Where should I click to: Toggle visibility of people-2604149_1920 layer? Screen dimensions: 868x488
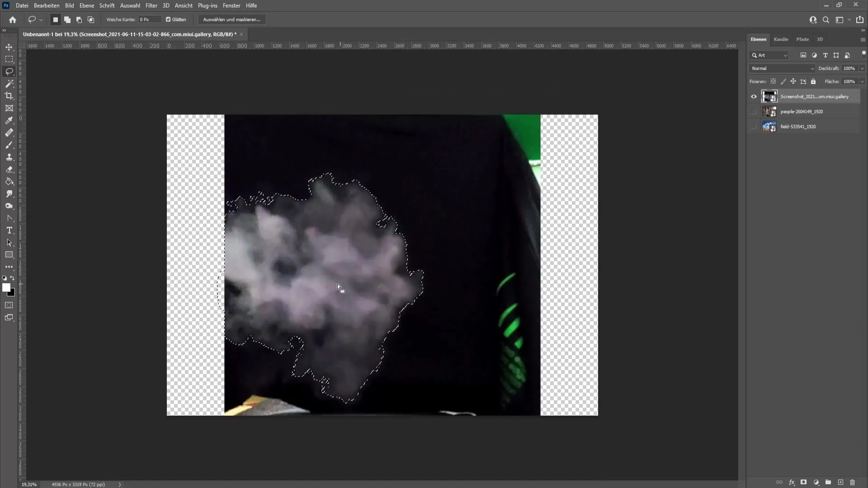(754, 112)
